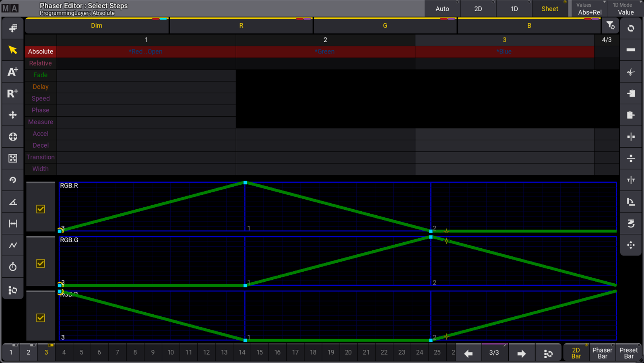644x363 pixels.
Task: Open the Values Abs+Rel dropdown
Action: pyautogui.click(x=590, y=8)
